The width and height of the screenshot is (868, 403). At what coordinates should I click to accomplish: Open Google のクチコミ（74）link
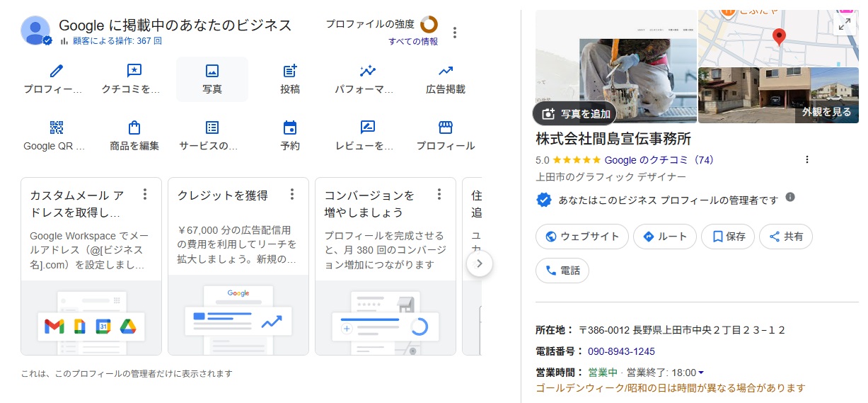pyautogui.click(x=659, y=160)
